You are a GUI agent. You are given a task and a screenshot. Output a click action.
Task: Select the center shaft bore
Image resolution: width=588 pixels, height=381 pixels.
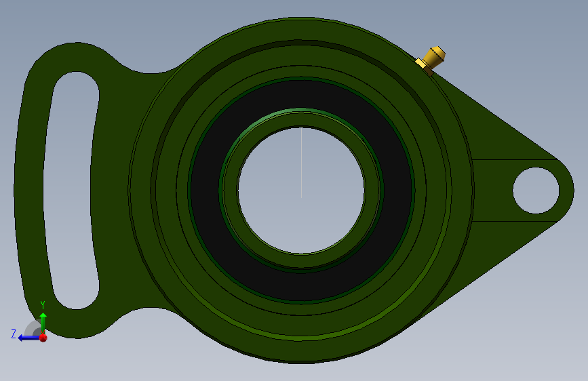pos(301,190)
